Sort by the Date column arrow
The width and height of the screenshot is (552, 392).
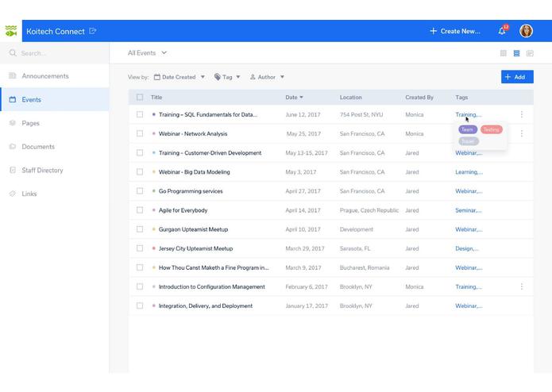click(301, 98)
